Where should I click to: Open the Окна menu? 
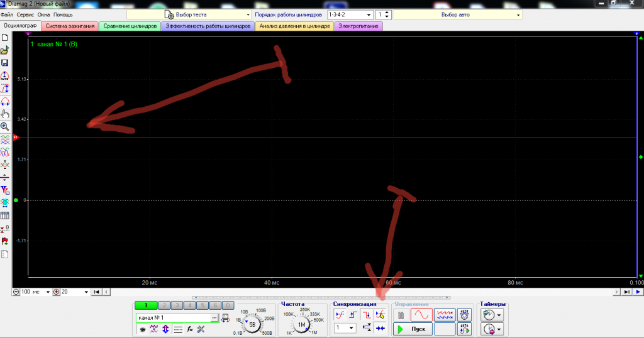point(43,15)
